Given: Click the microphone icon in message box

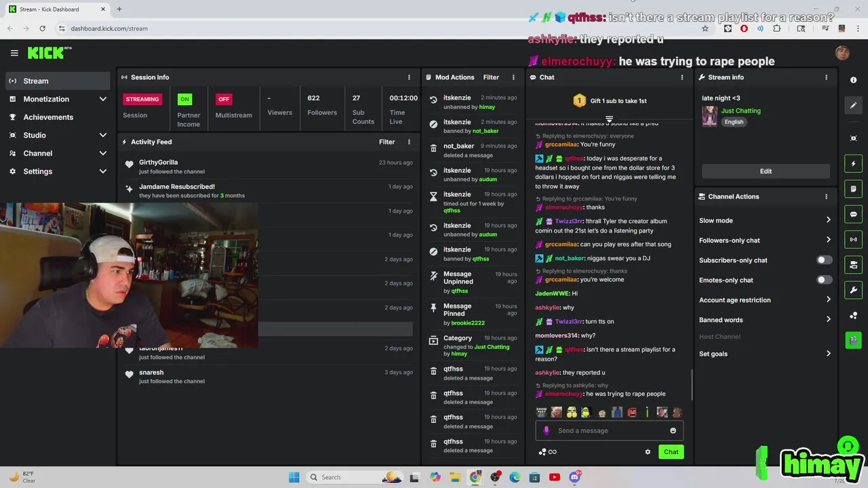Looking at the screenshot, I should point(547,430).
